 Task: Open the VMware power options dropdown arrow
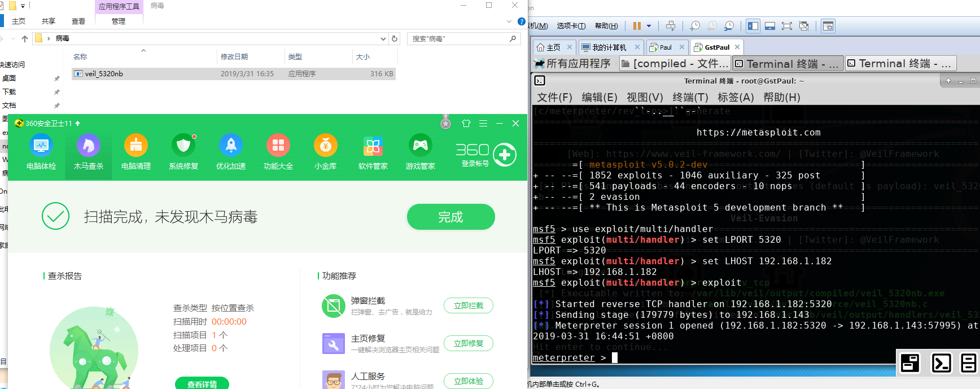pos(649,26)
